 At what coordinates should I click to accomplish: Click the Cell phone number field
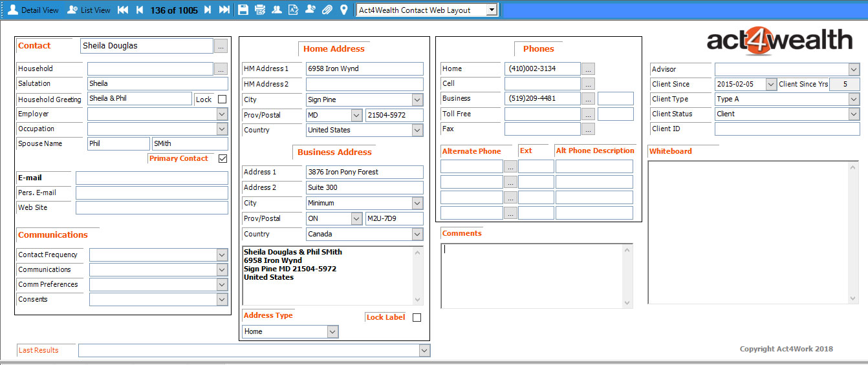click(543, 83)
